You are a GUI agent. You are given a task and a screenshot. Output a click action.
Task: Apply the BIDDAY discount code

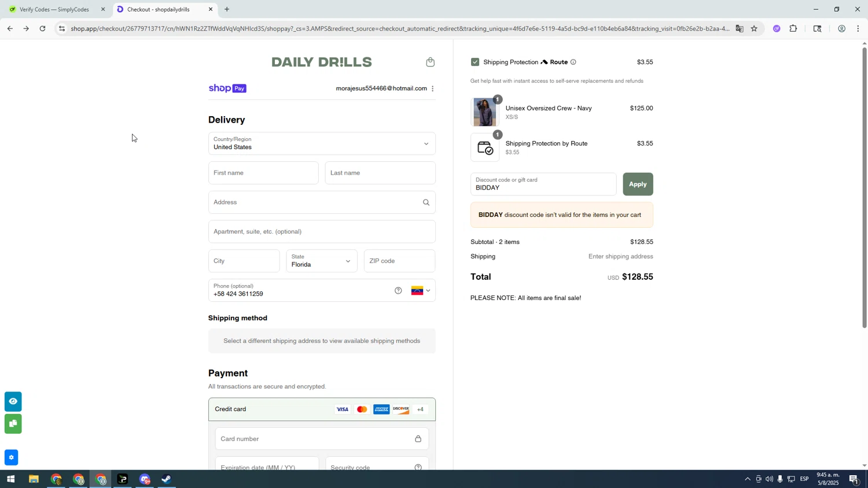point(638,184)
